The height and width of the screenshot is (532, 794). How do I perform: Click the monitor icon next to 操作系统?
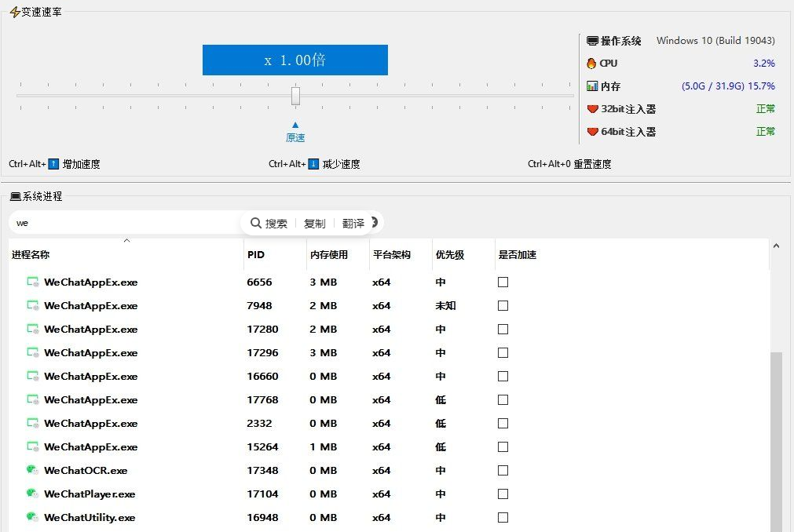pyautogui.click(x=592, y=41)
